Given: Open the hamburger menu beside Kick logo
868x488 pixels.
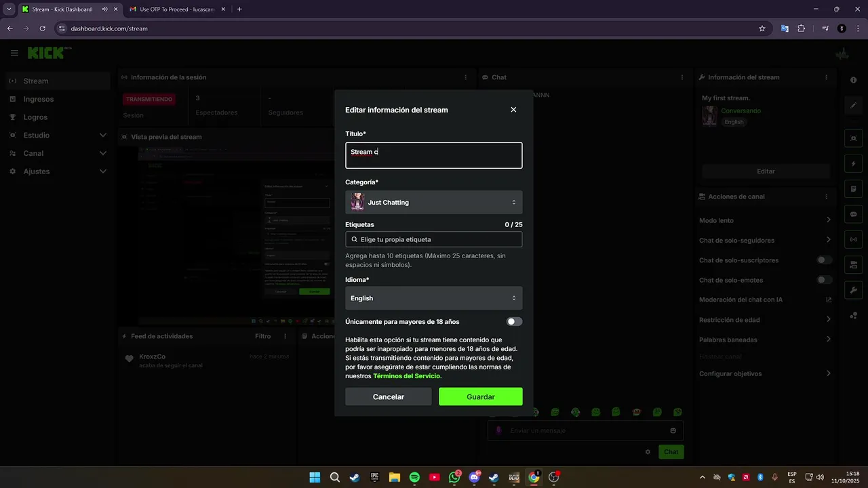Looking at the screenshot, I should coord(14,53).
